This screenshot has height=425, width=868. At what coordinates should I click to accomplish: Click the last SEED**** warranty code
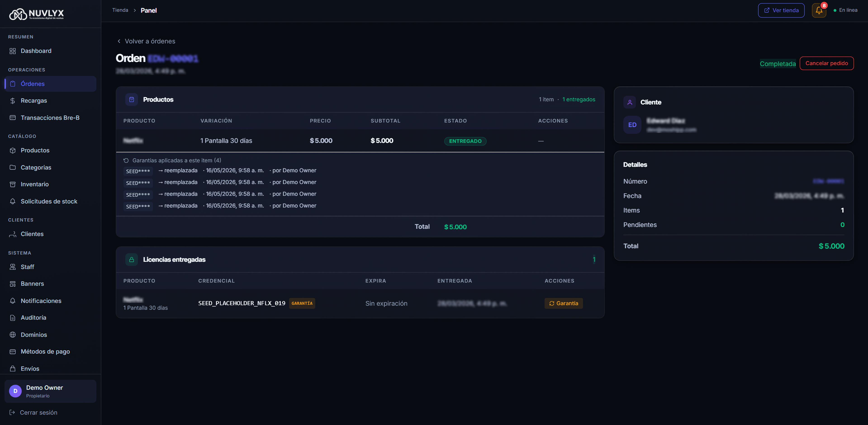(138, 206)
